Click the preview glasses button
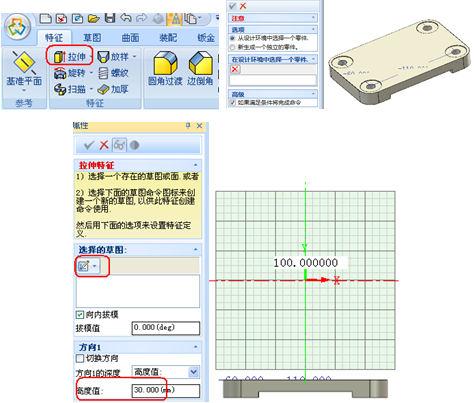 pyautogui.click(x=119, y=145)
